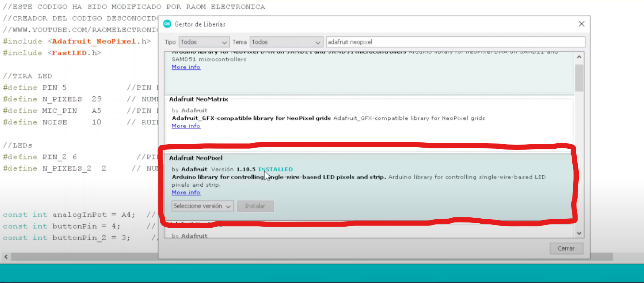The height and width of the screenshot is (283, 644).
Task: Click the INSTALLED label for NeoPixel
Action: pos(276,169)
